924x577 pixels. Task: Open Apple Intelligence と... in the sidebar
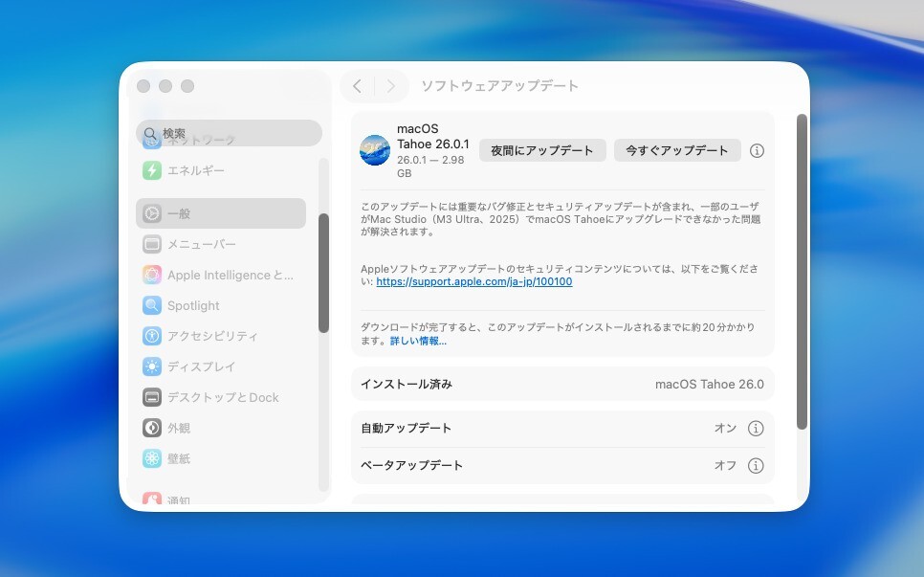click(x=221, y=275)
